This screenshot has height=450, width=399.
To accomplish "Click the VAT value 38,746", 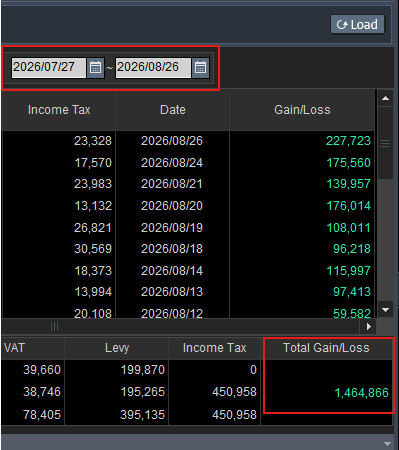I will tap(42, 392).
